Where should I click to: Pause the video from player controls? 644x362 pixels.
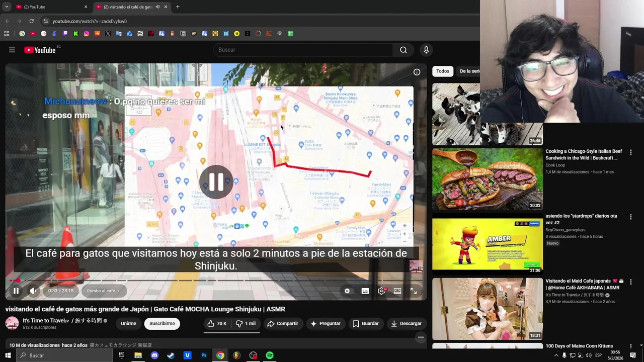tap(16, 291)
